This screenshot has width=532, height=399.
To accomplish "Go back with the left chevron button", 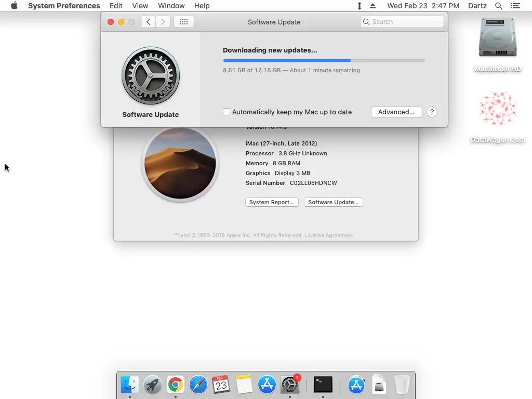I will [149, 22].
